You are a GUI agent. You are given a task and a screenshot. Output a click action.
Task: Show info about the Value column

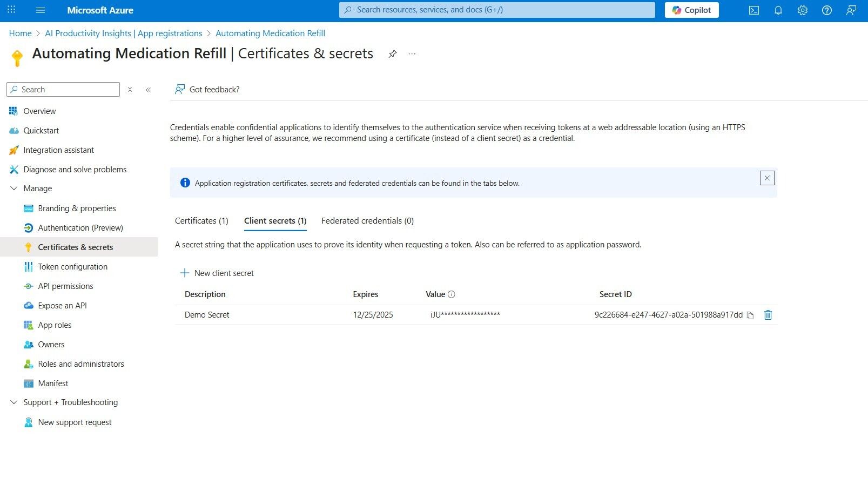[x=452, y=294]
